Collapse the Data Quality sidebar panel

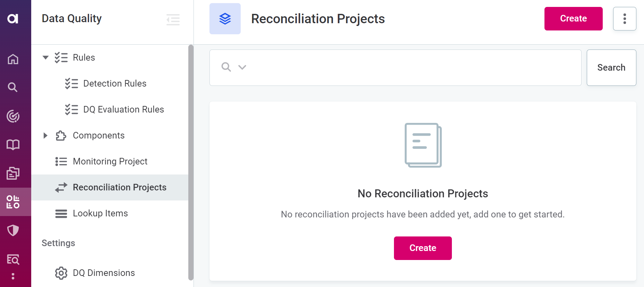coord(173,19)
